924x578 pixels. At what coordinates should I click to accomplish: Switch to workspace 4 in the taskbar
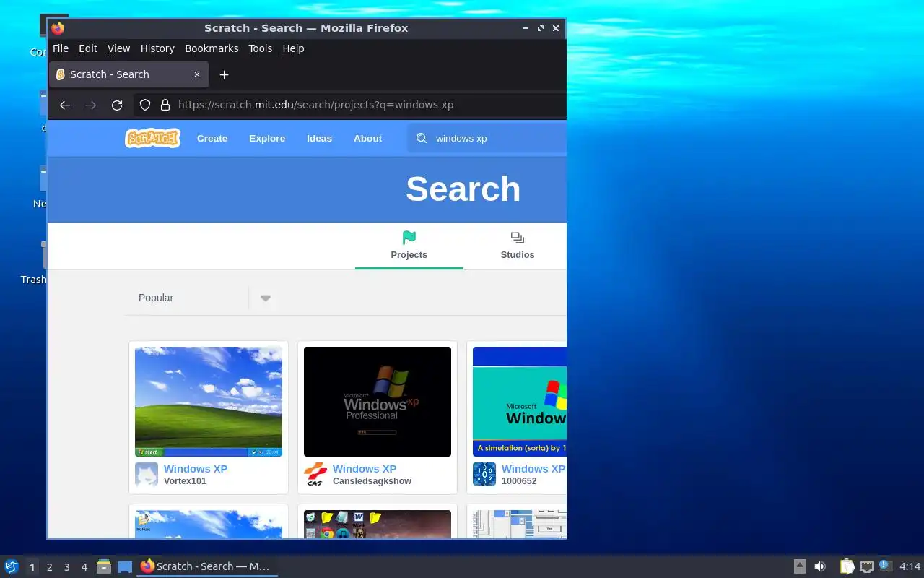click(84, 567)
